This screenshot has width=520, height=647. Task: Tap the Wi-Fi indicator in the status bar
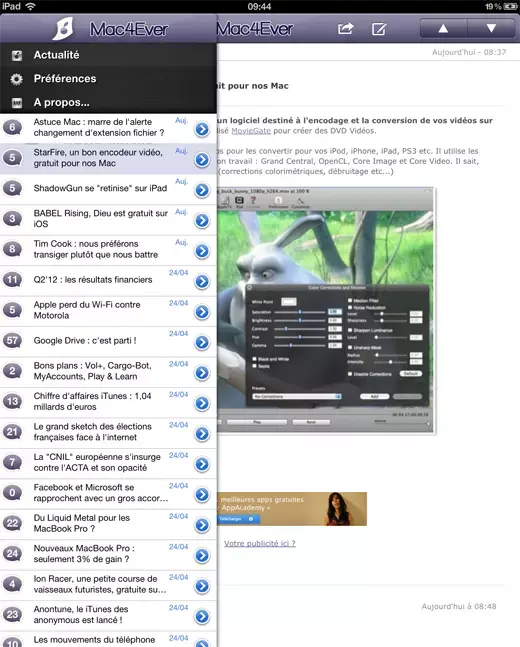pos(31,6)
